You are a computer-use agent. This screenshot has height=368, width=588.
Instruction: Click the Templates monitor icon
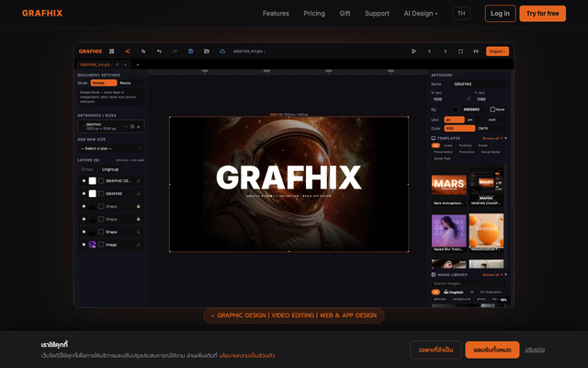point(434,138)
